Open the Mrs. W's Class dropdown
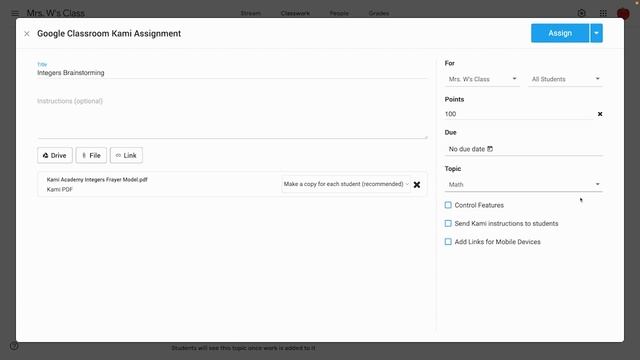Screen dimensions: 640x360 click(482, 79)
